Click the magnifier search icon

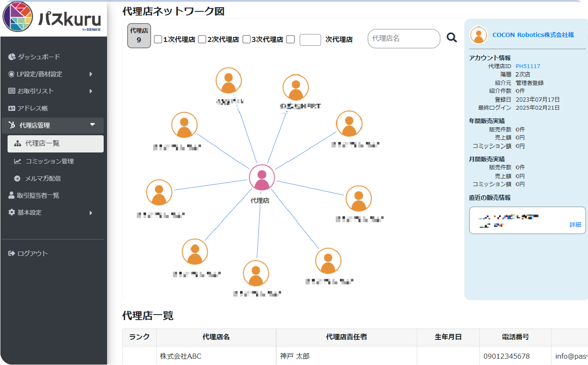point(452,37)
